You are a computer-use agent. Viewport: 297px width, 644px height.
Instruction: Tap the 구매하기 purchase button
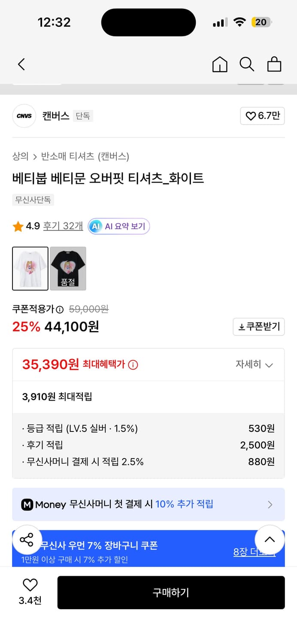tap(171, 592)
